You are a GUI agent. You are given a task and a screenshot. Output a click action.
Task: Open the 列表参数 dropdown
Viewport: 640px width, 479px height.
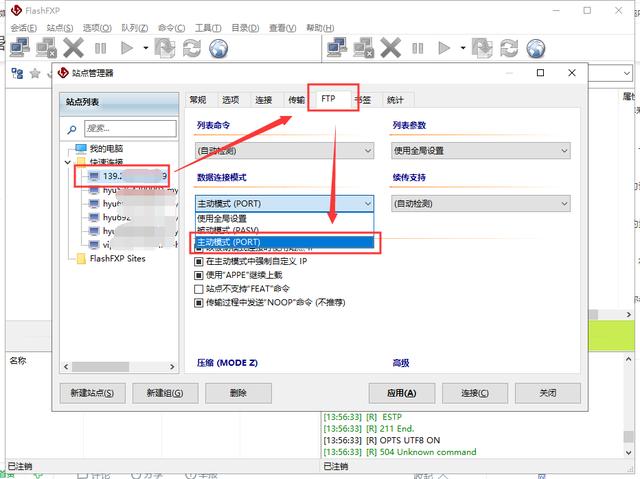pyautogui.click(x=480, y=151)
